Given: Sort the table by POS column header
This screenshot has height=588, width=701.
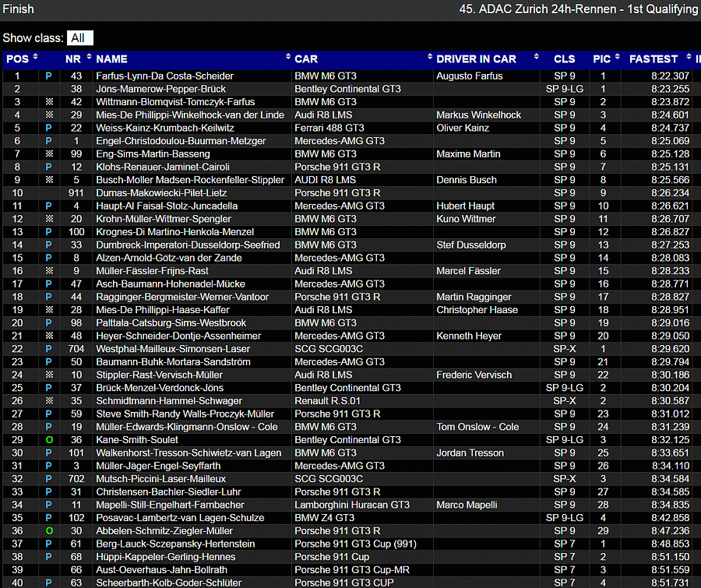Looking at the screenshot, I should (17, 59).
